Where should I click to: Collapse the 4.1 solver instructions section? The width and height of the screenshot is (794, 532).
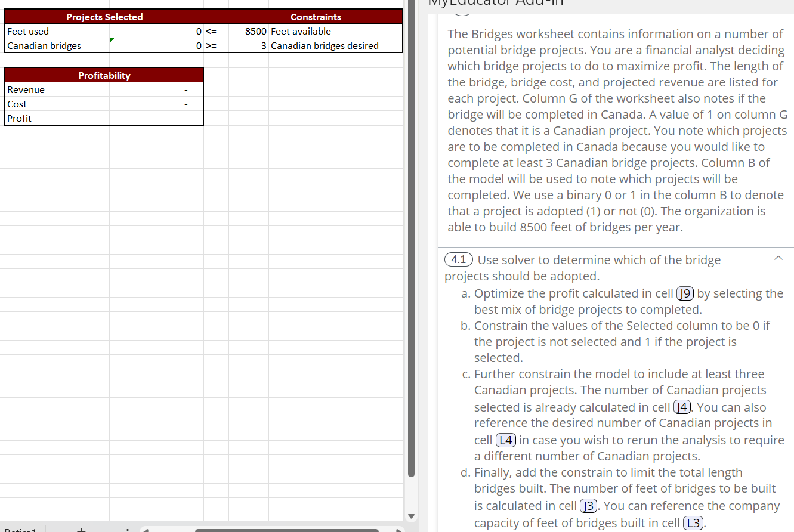[x=778, y=258]
